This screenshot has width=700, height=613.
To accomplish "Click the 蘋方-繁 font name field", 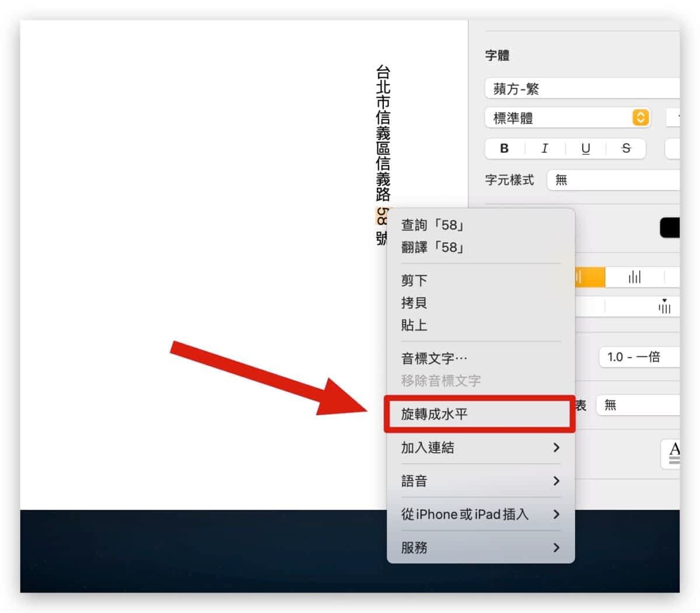I will (x=582, y=89).
